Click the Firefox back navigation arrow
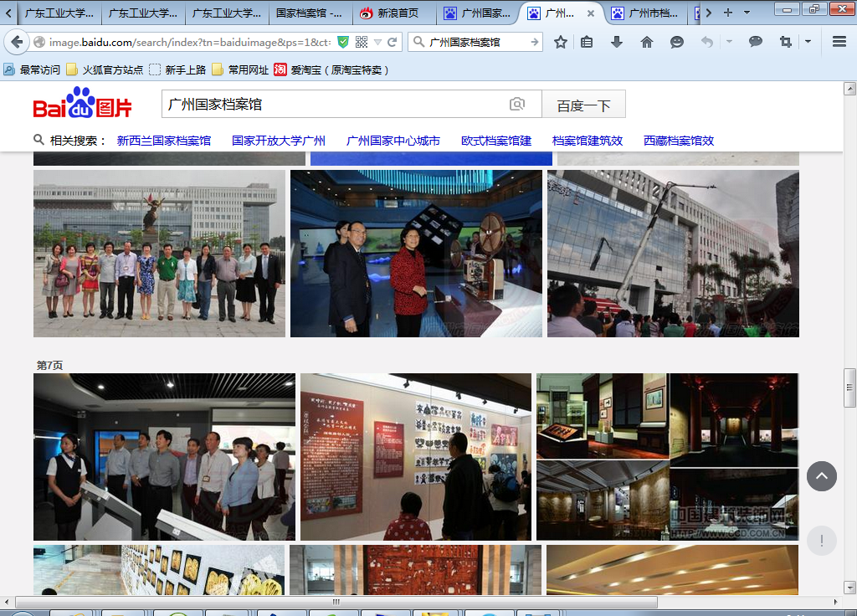The image size is (857, 616). click(17, 42)
